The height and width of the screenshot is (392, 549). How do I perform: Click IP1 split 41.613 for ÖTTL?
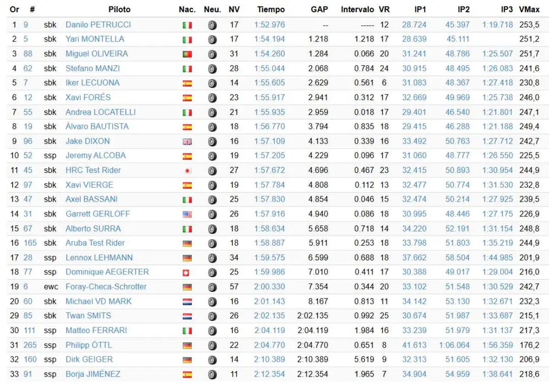pos(414,345)
